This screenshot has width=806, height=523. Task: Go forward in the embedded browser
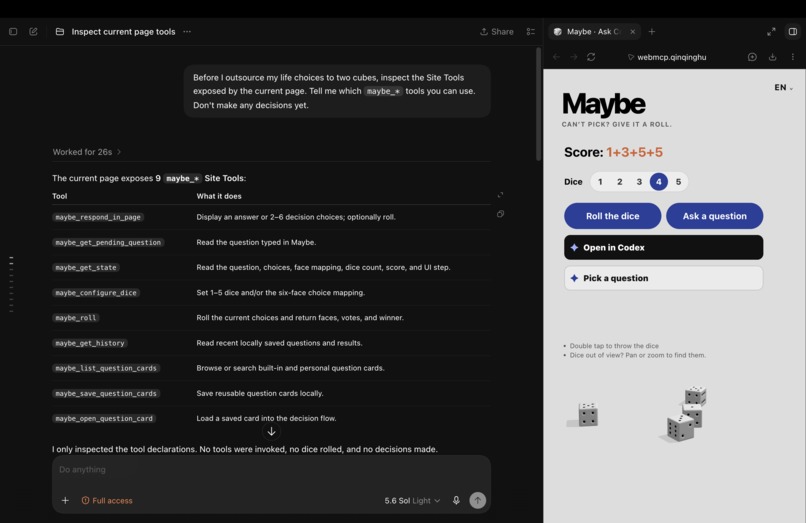click(574, 57)
